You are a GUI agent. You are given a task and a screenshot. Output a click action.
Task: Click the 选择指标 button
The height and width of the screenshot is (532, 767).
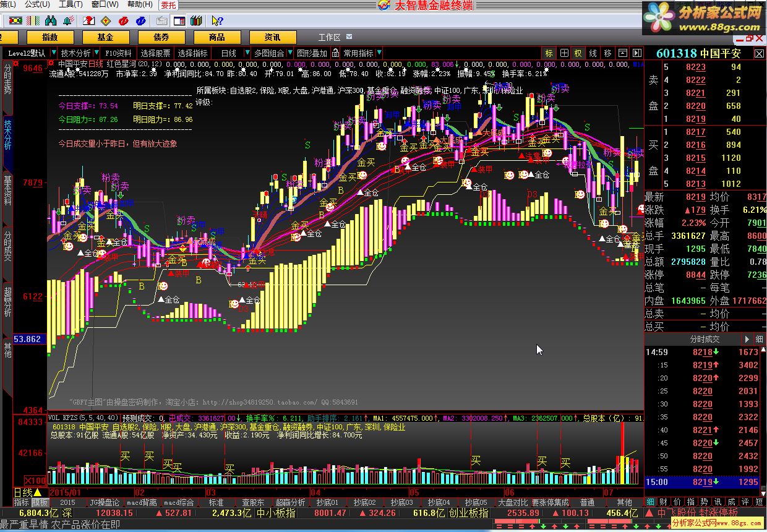[192, 53]
